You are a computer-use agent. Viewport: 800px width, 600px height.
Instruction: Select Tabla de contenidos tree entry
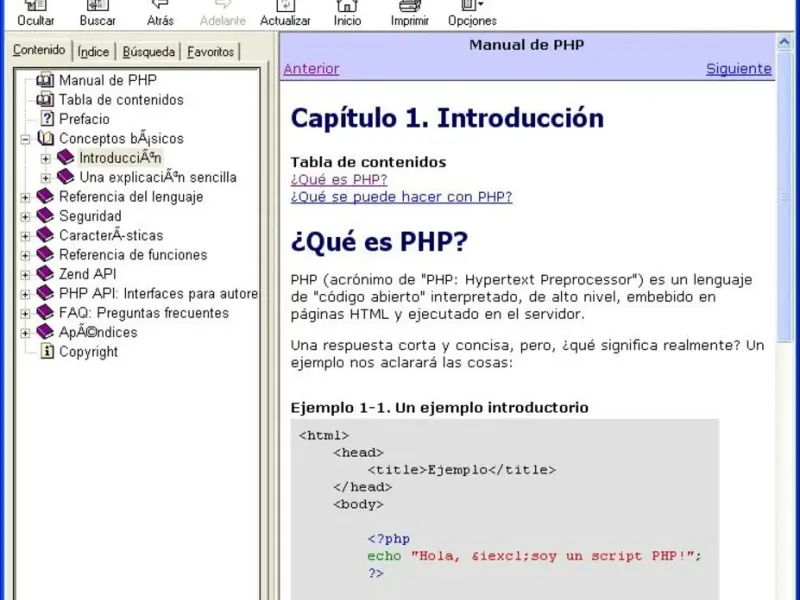click(x=121, y=99)
